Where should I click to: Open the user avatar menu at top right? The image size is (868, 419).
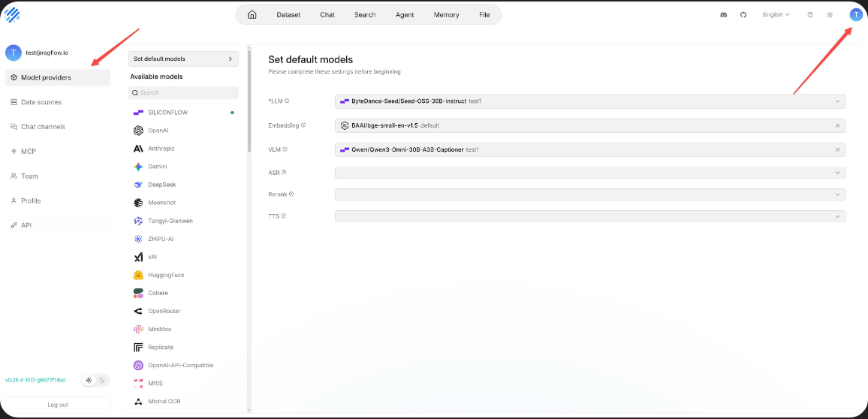pos(856,15)
